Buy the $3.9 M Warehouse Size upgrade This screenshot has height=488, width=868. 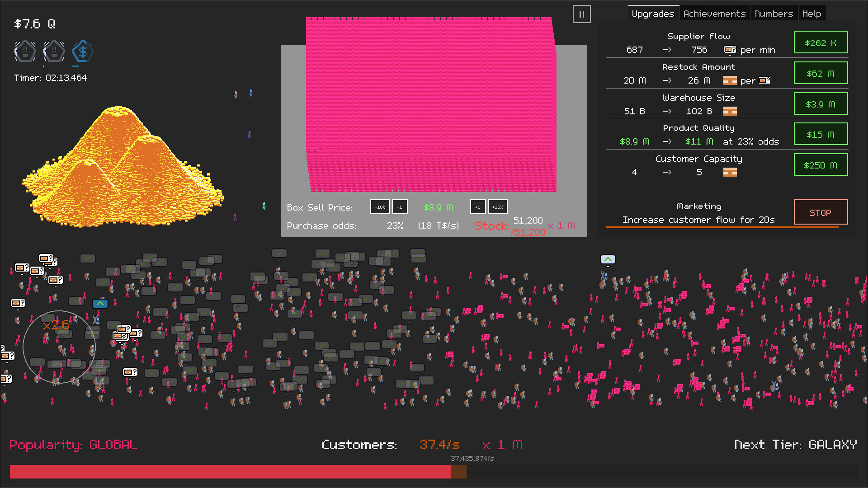pos(821,103)
